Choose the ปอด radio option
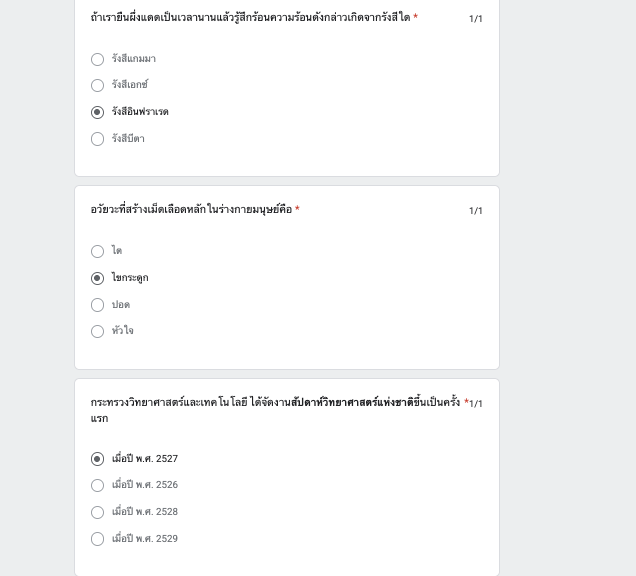Screen dimensions: 636x576 98,305
